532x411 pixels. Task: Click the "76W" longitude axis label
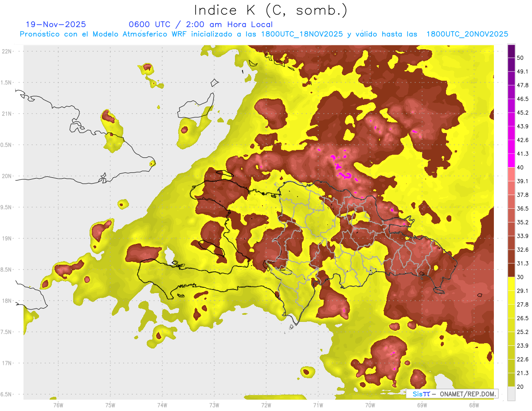[x=58, y=405]
